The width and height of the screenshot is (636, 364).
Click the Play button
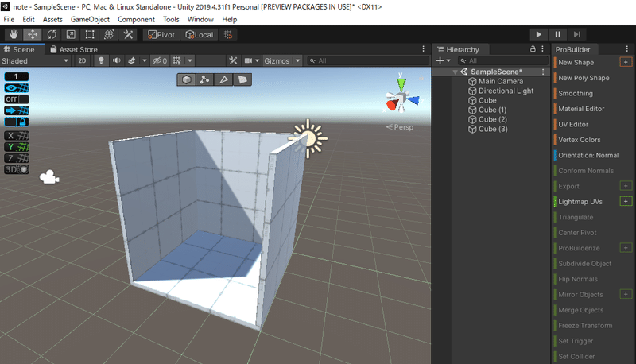coord(539,34)
